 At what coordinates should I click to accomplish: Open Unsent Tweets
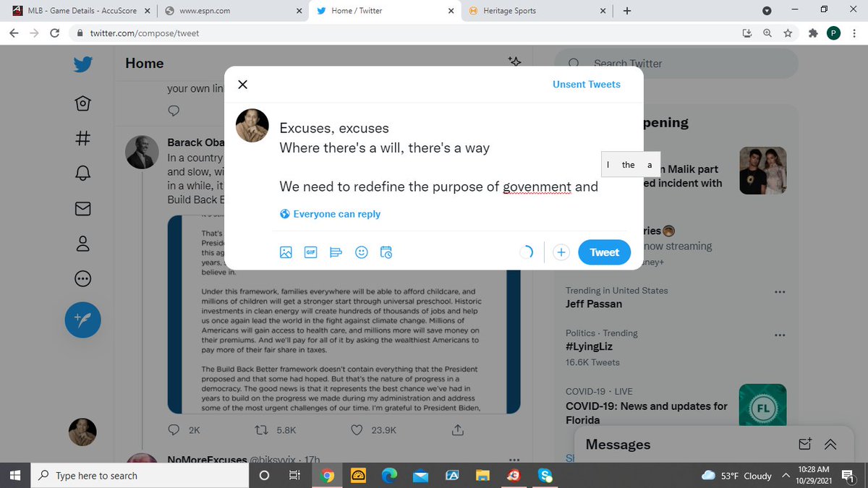(x=587, y=85)
